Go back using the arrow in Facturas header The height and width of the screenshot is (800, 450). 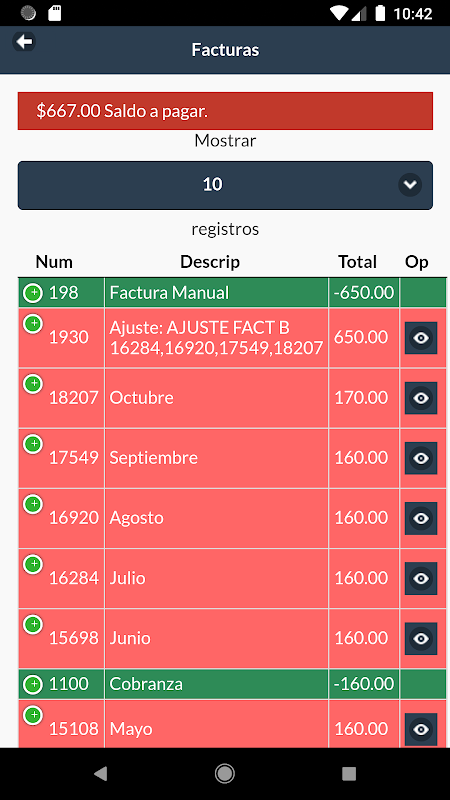[24, 41]
